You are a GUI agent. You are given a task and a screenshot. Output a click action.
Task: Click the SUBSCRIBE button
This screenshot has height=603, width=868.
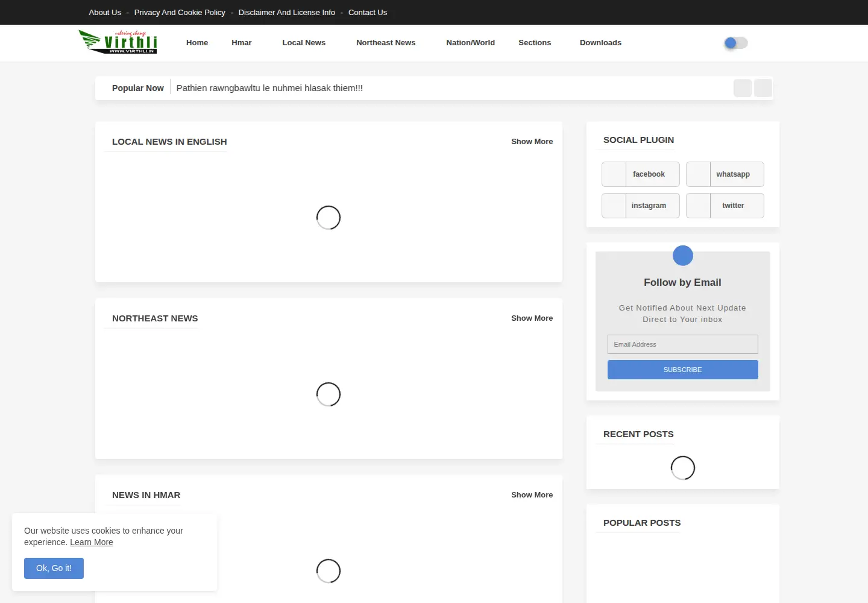pos(683,370)
